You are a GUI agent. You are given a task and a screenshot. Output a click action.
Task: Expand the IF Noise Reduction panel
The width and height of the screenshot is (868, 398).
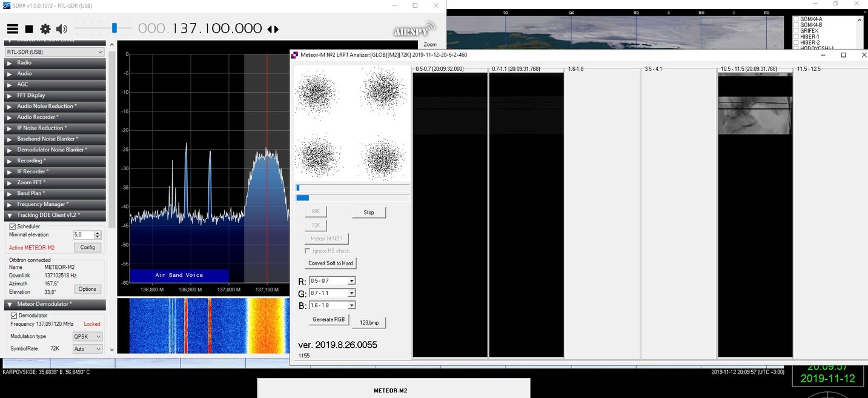point(55,128)
